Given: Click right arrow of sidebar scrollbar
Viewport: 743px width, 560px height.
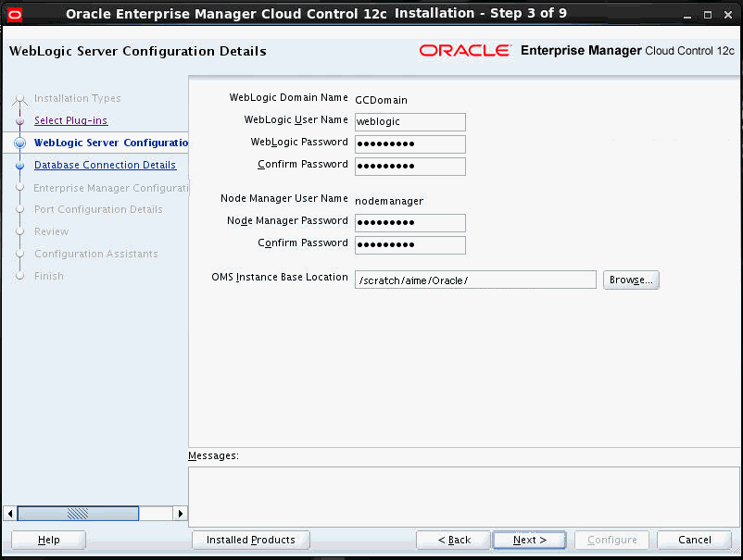Looking at the screenshot, I should [x=180, y=513].
